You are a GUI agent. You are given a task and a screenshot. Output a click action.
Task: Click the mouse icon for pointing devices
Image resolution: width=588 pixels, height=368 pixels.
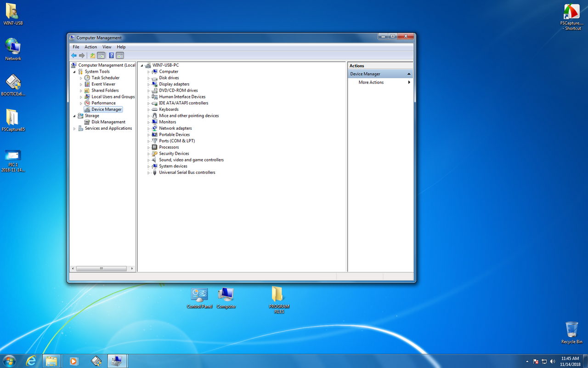155,116
